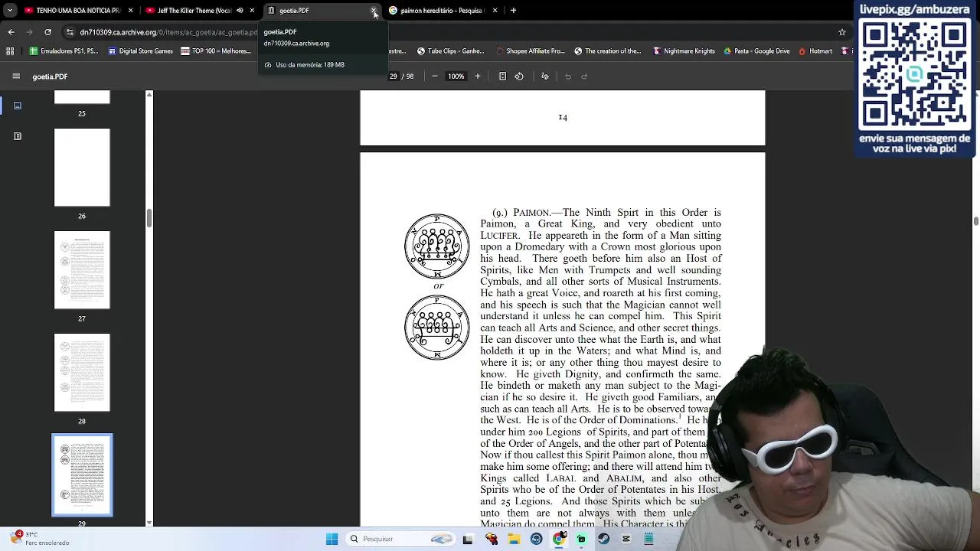
Task: Open the weather widget showing 31°C
Action: (x=38, y=539)
